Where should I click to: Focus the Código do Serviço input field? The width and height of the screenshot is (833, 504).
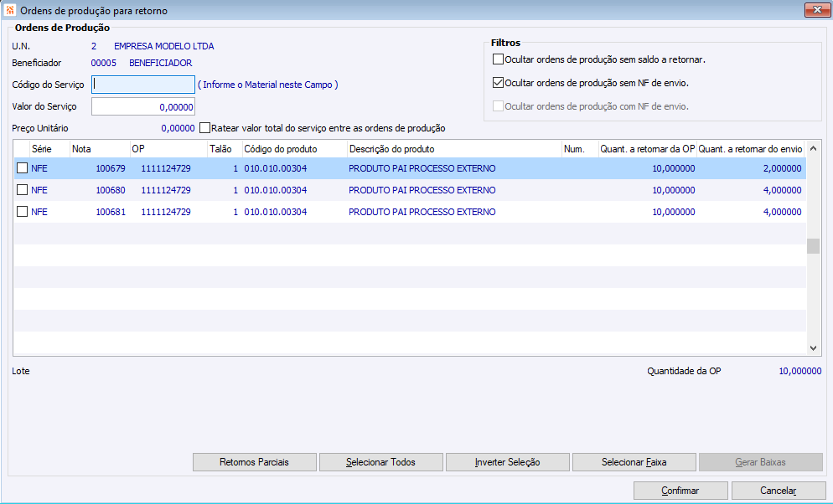[143, 85]
